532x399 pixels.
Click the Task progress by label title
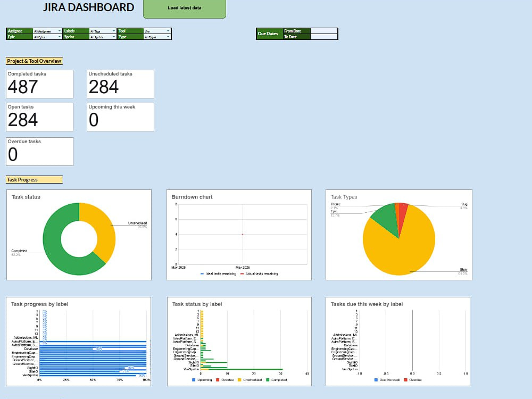click(40, 304)
